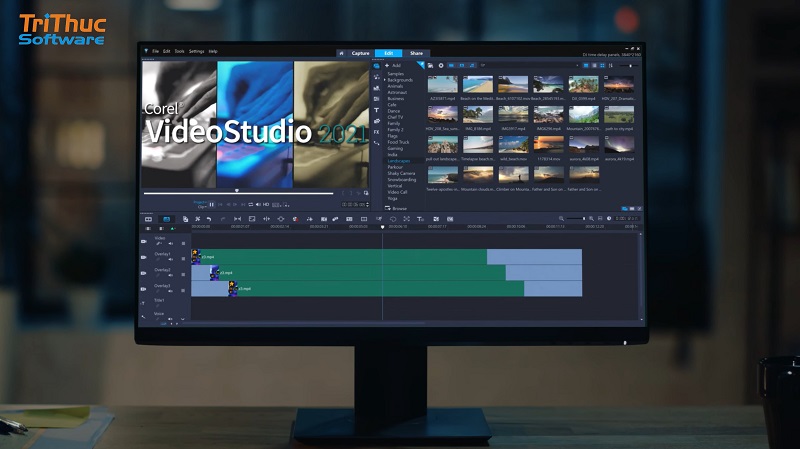Viewport: 800px width, 449px height.
Task: Click the Browse button below the folder list
Action: point(398,208)
